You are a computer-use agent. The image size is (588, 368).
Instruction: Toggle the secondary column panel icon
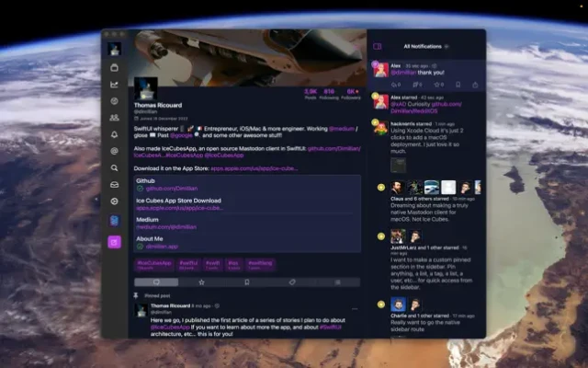(377, 46)
